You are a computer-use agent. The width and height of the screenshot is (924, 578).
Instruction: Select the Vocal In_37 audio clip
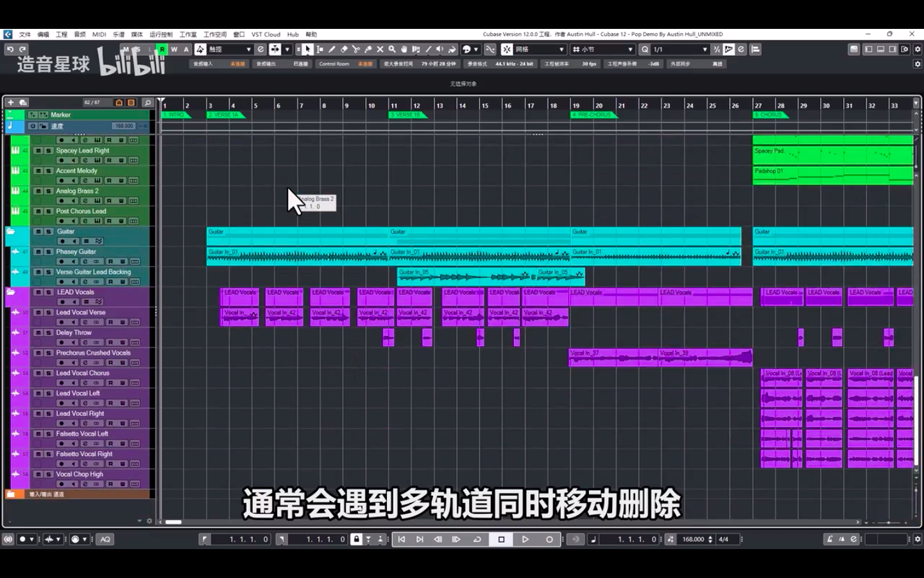(x=613, y=358)
